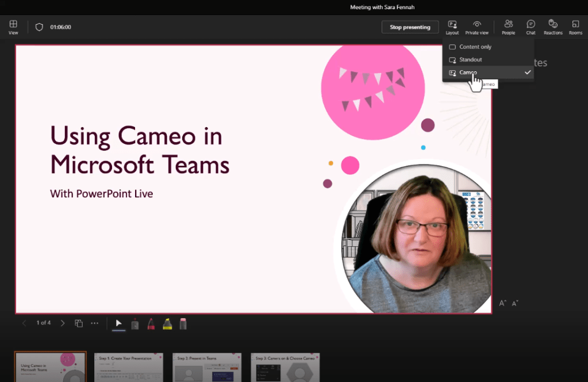Open Step 2: Present in Teams thumbnail
This screenshot has width=588, height=382.
coord(206,368)
